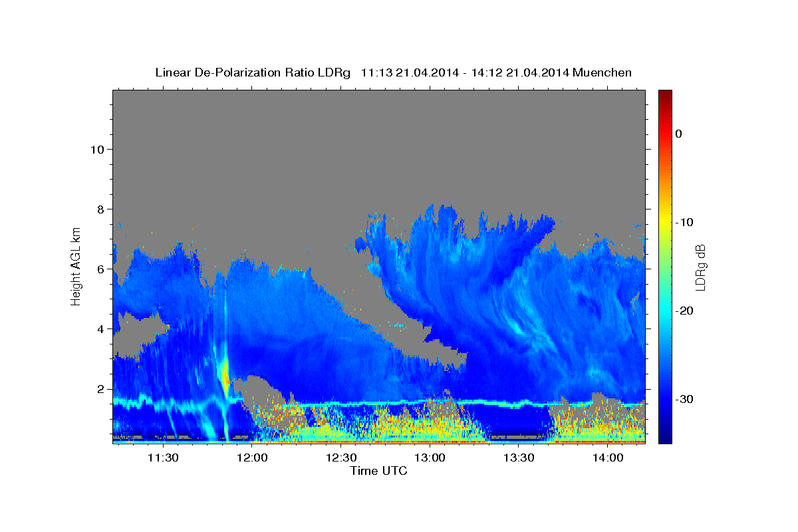Click the plot title mentioning Muenchen
The image size is (798, 532).
pyautogui.click(x=393, y=72)
